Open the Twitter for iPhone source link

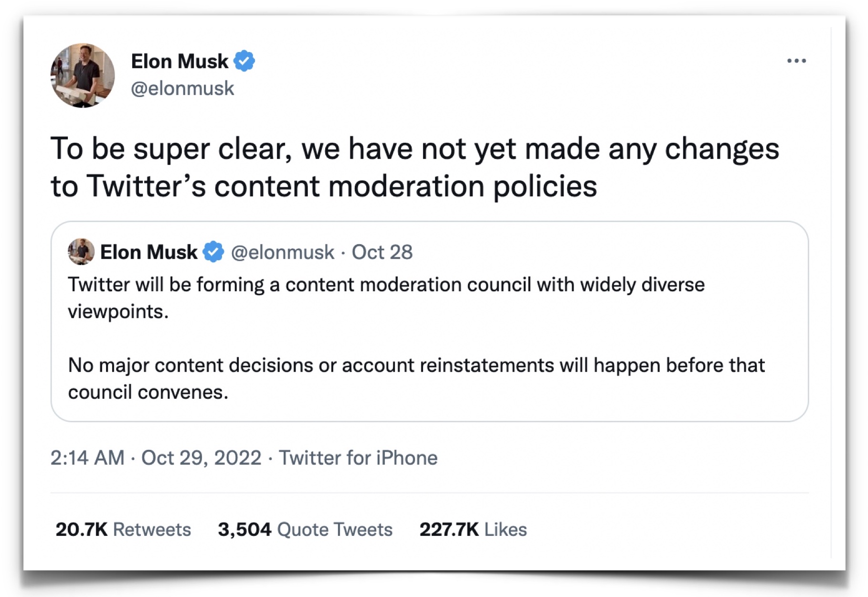pos(358,458)
